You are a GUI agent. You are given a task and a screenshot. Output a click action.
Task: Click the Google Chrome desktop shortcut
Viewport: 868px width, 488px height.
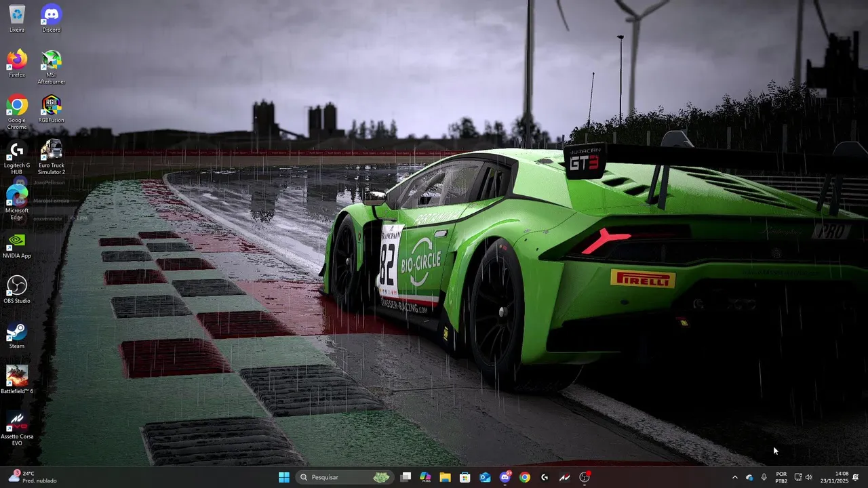17,113
